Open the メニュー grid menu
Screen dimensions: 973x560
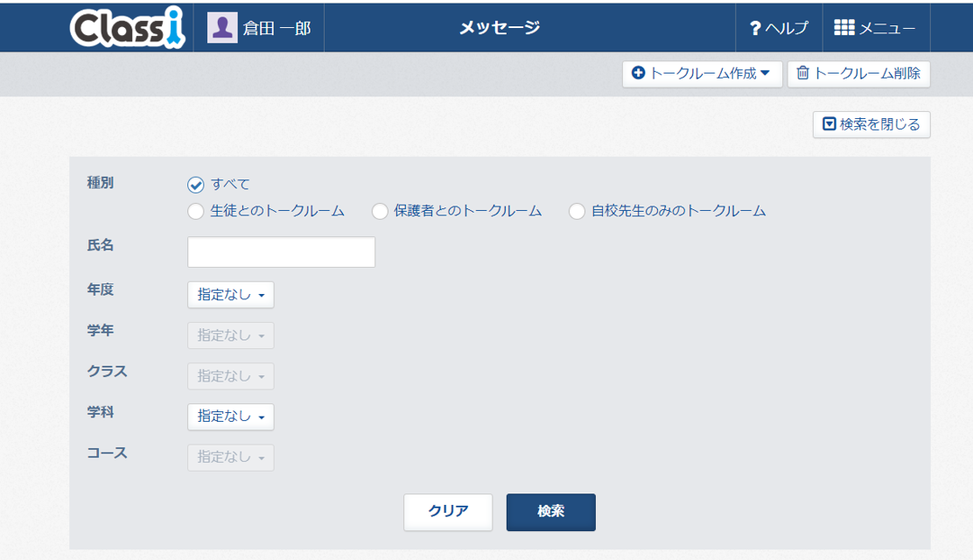point(876,28)
